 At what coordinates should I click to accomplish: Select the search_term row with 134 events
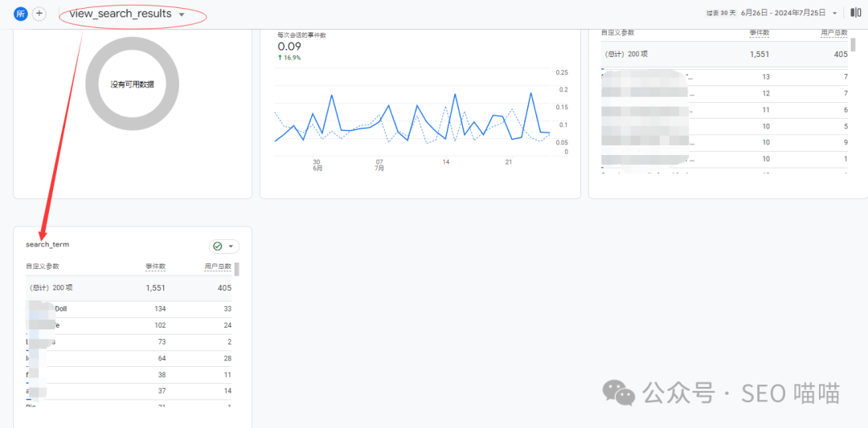pos(129,309)
